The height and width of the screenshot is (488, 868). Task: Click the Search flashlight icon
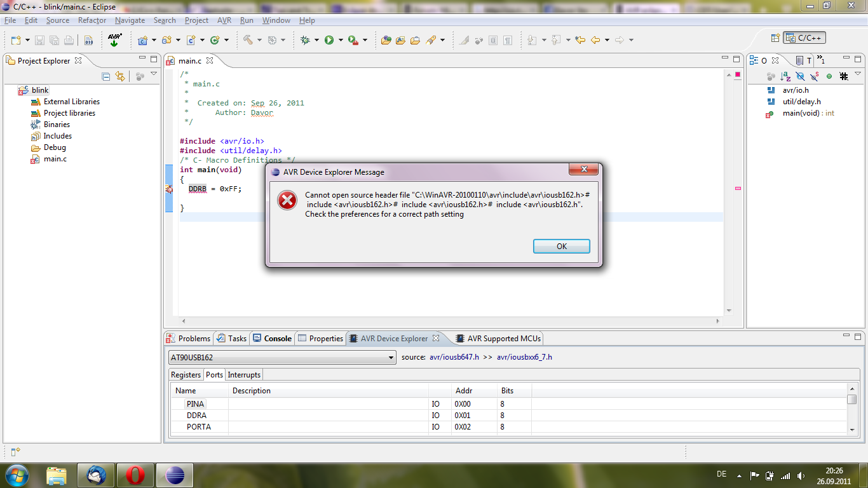pos(431,40)
